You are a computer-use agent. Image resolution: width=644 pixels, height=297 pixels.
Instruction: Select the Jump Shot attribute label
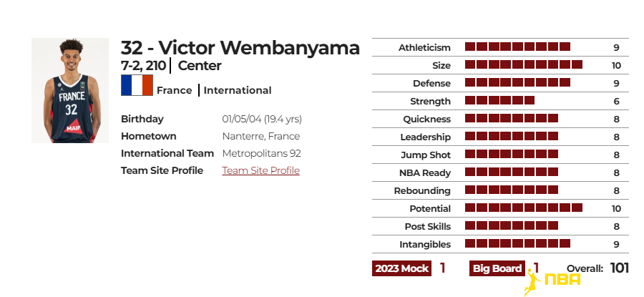coord(426,155)
